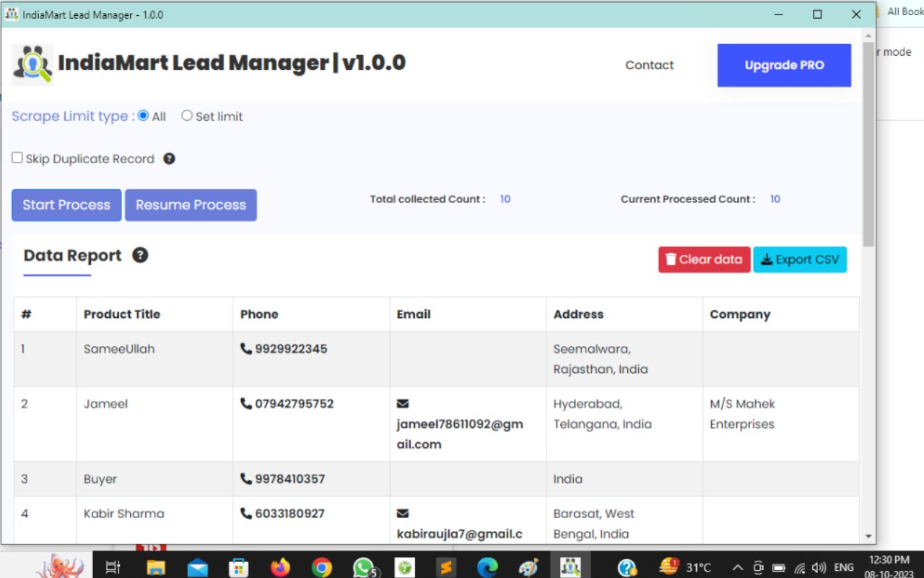Click the Total collected Count value
924x578 pixels.
505,199
